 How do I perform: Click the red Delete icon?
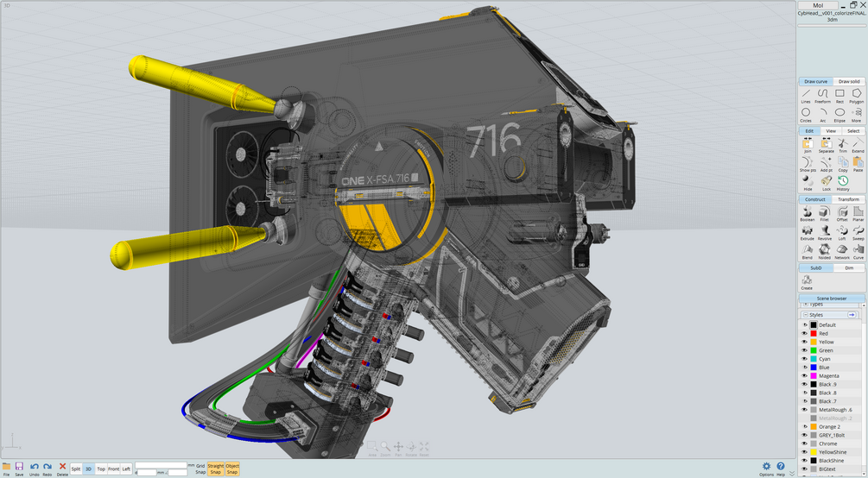click(x=62, y=469)
